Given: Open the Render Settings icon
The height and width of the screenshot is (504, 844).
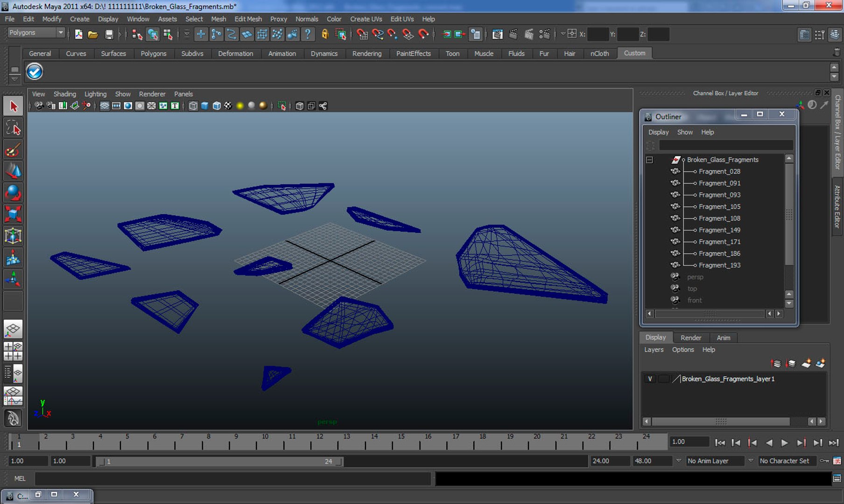Looking at the screenshot, I should [544, 34].
